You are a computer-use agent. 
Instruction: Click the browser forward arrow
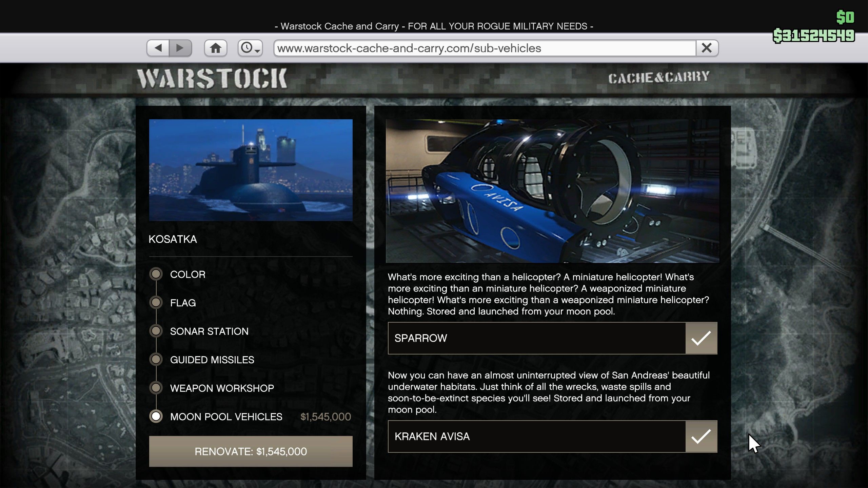point(180,48)
